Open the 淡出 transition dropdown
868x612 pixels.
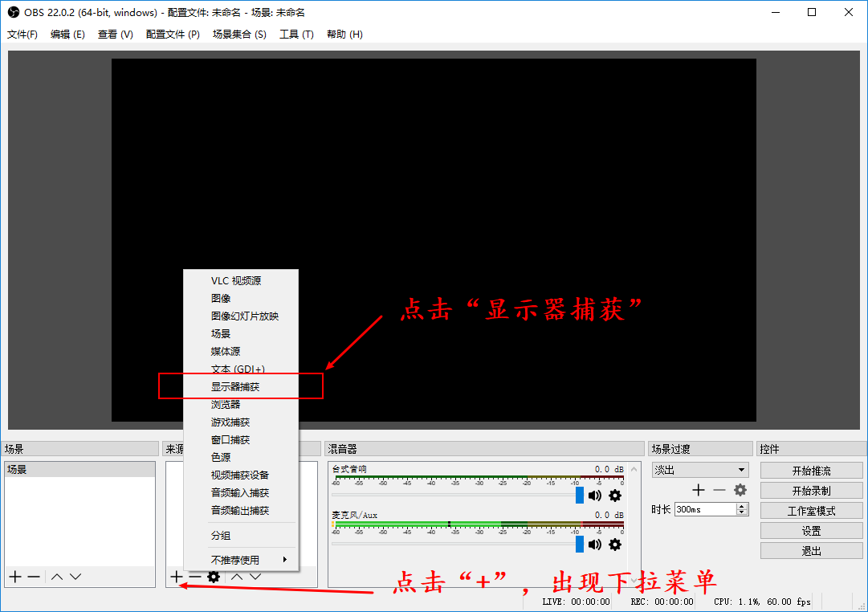click(x=700, y=470)
